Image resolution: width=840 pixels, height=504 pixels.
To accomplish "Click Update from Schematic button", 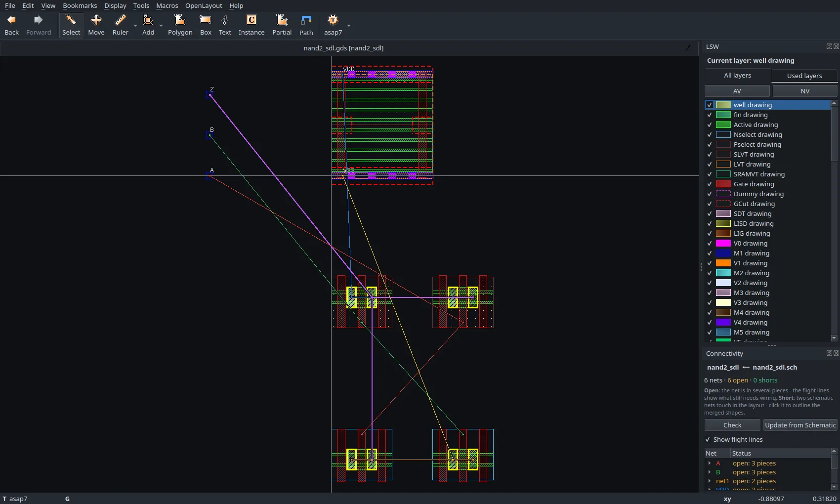I will pyautogui.click(x=800, y=425).
